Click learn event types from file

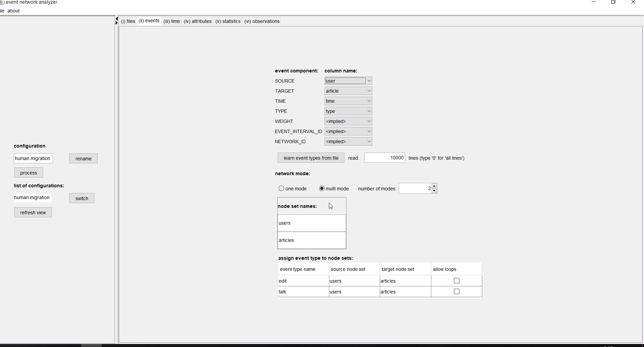(311, 158)
